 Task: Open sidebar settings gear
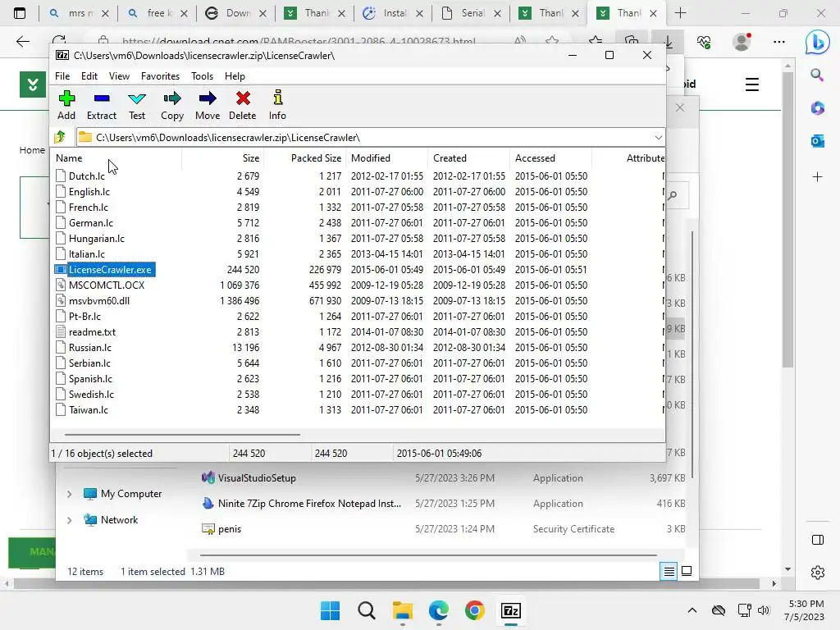818,573
